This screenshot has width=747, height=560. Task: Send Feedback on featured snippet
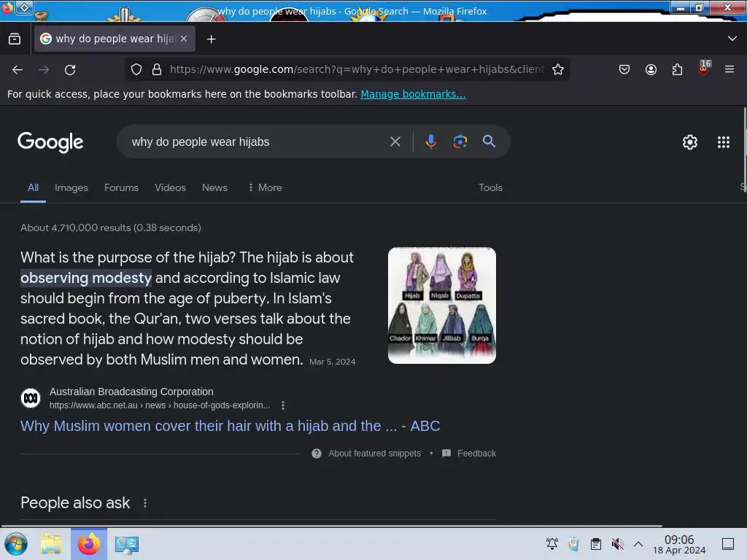point(476,454)
